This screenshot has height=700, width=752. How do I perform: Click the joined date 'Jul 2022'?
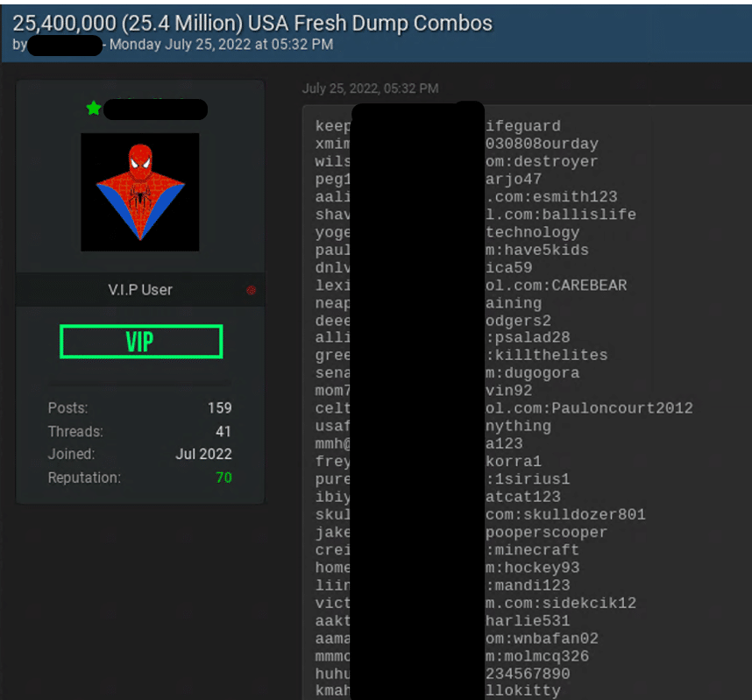coord(204,454)
